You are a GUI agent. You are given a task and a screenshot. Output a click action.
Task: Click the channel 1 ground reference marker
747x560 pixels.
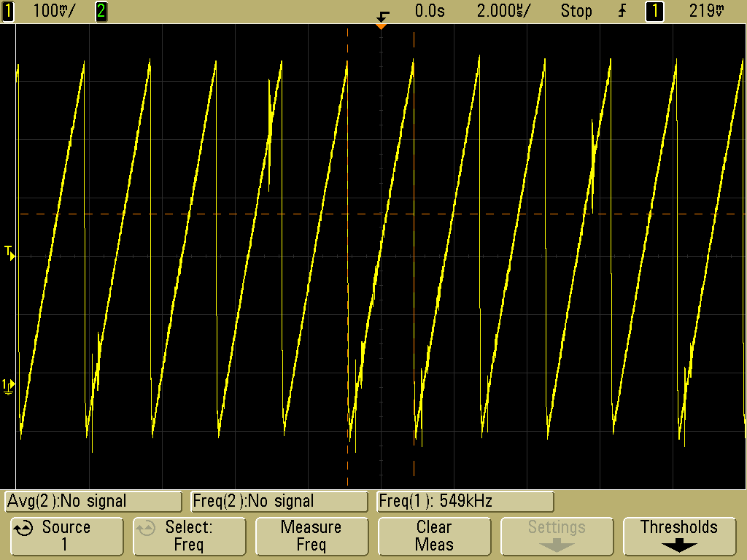point(8,386)
